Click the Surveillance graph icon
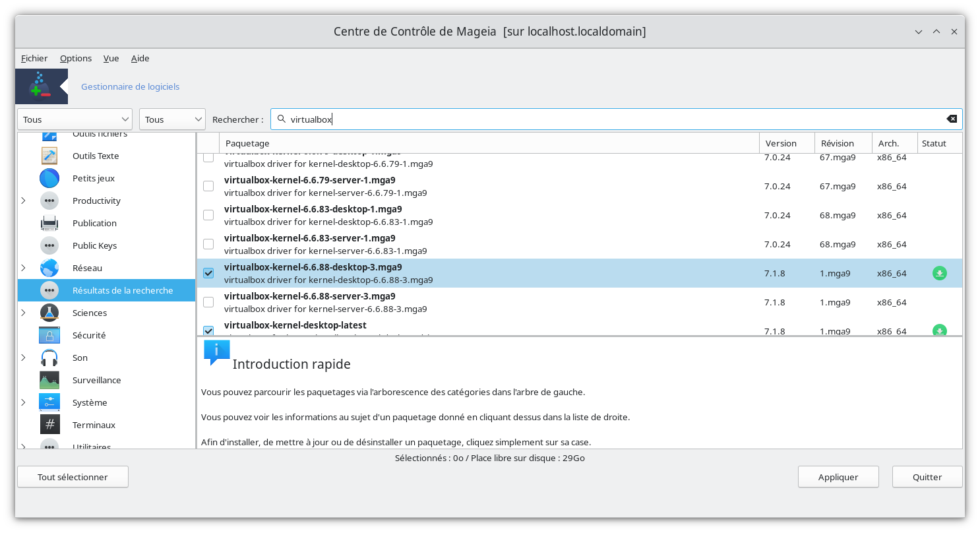 [x=49, y=380]
